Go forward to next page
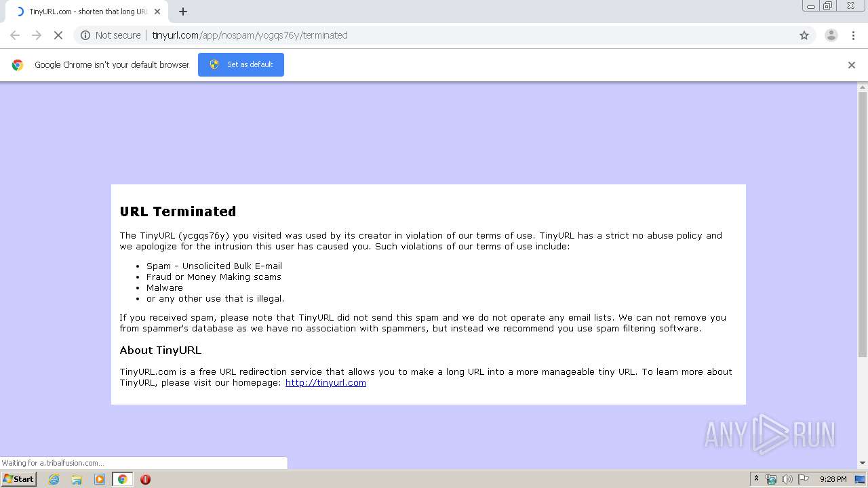Image resolution: width=868 pixels, height=488 pixels. click(x=37, y=35)
